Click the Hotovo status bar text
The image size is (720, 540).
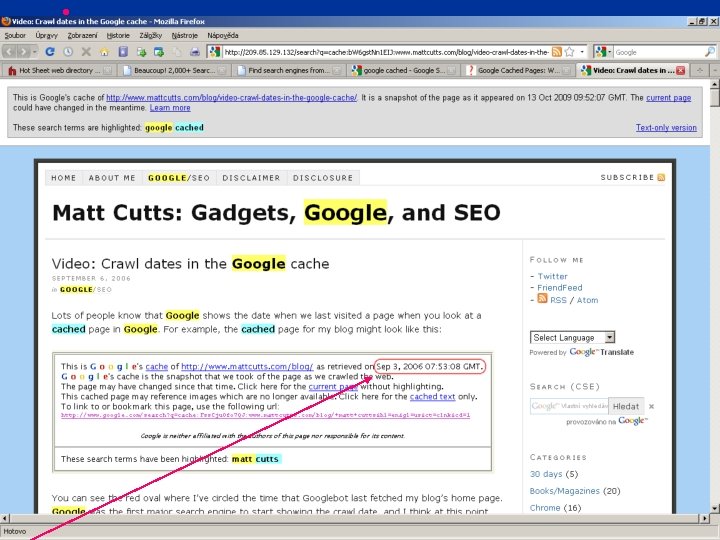click(x=15, y=531)
